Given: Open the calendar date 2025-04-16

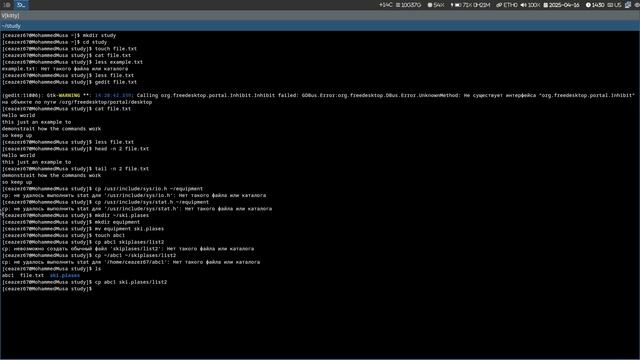Looking at the screenshot, I should [x=561, y=5].
